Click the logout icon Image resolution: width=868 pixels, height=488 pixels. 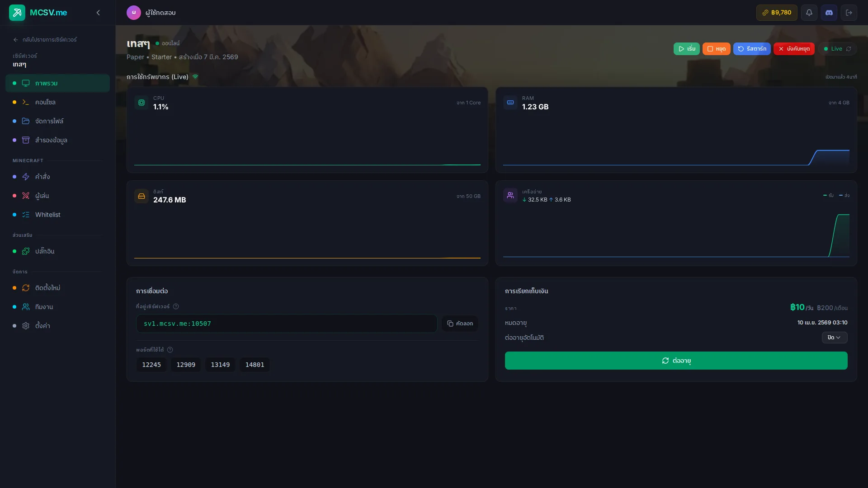[849, 13]
